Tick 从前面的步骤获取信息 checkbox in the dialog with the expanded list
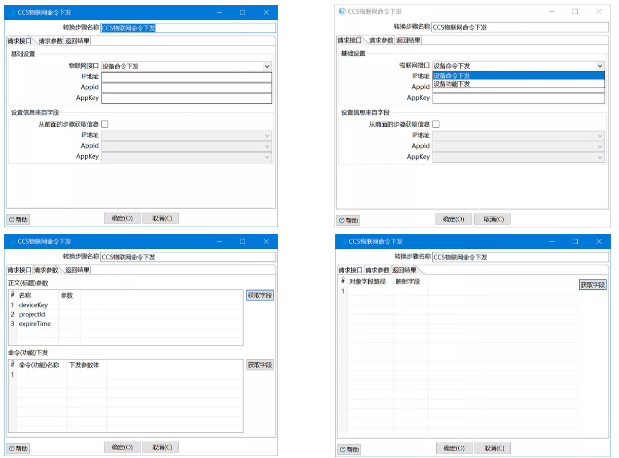Viewport: 619px width, 458px height. point(435,123)
